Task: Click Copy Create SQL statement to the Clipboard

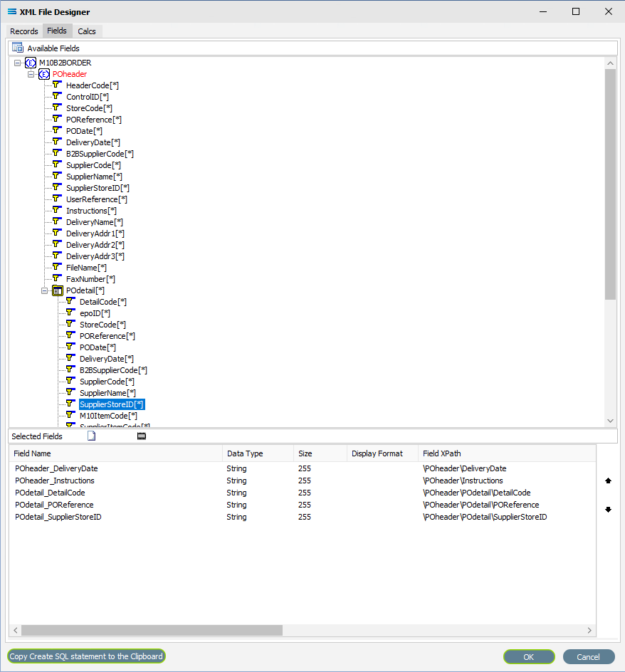Action: tap(86, 656)
